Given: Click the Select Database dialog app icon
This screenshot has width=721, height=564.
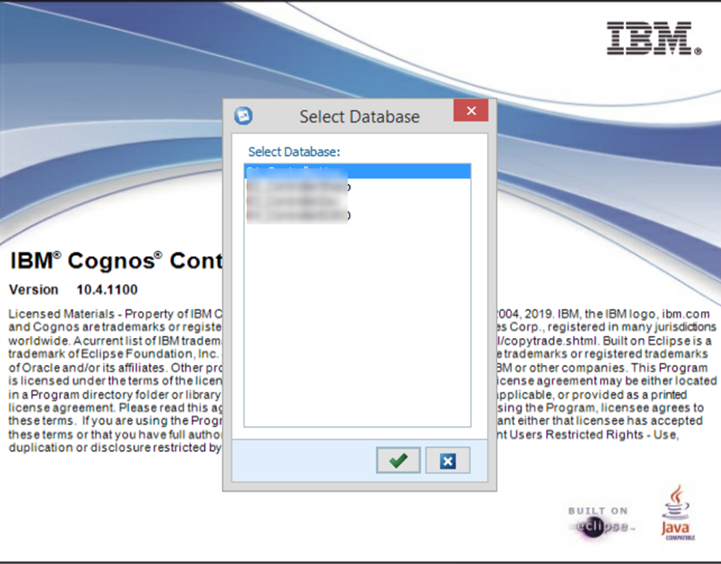Looking at the screenshot, I should (243, 115).
